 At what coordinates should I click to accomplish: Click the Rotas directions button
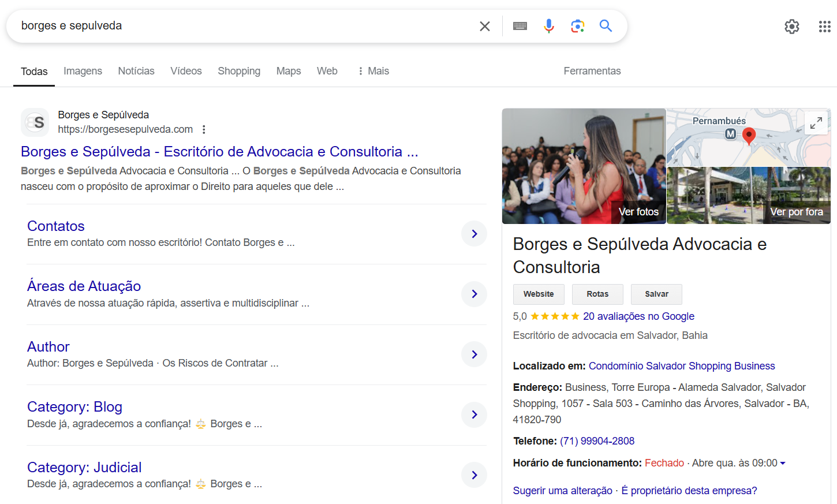pos(597,294)
